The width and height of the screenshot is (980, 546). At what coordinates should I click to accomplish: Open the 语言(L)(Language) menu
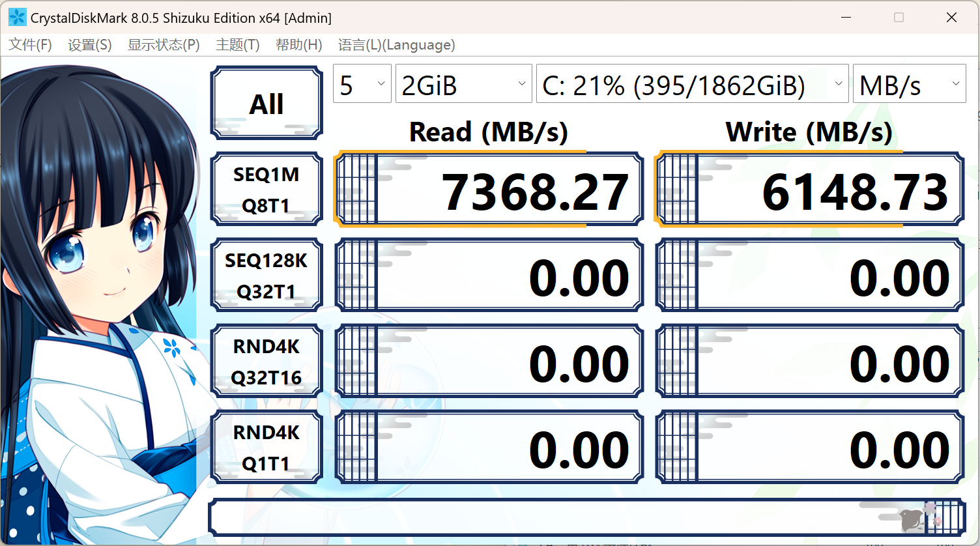click(396, 45)
